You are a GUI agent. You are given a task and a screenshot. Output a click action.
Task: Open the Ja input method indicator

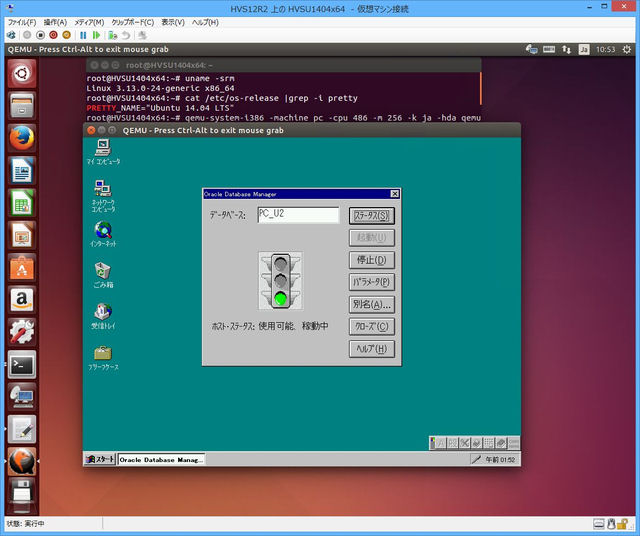click(584, 49)
